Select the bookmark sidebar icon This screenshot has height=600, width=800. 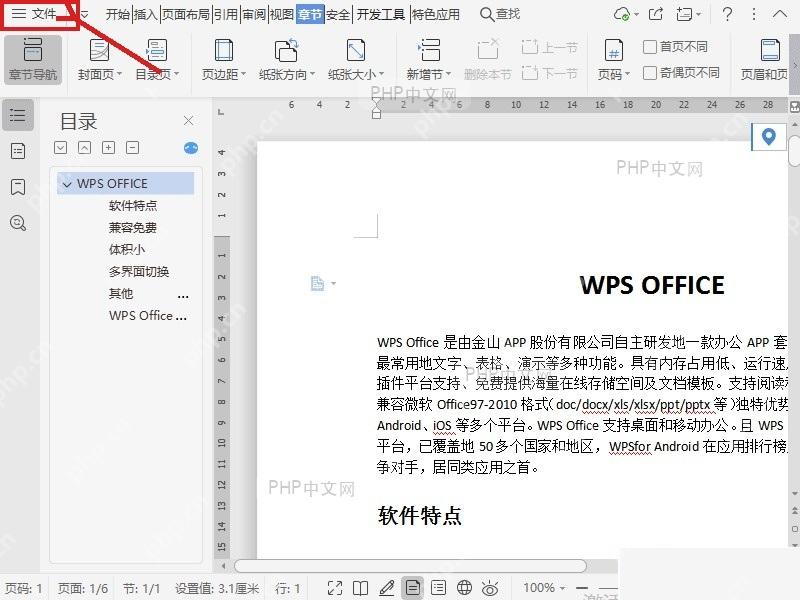click(18, 187)
